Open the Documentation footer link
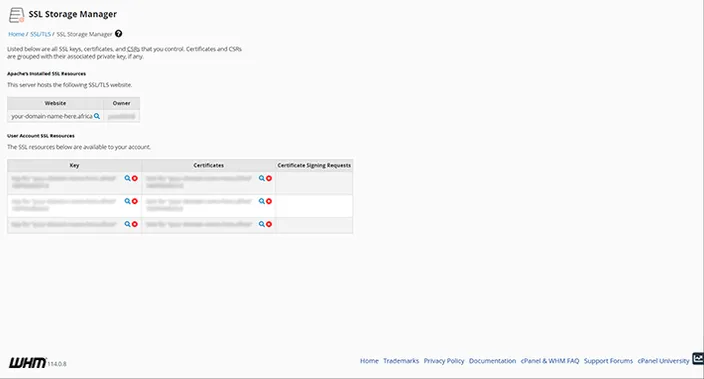 click(x=493, y=361)
